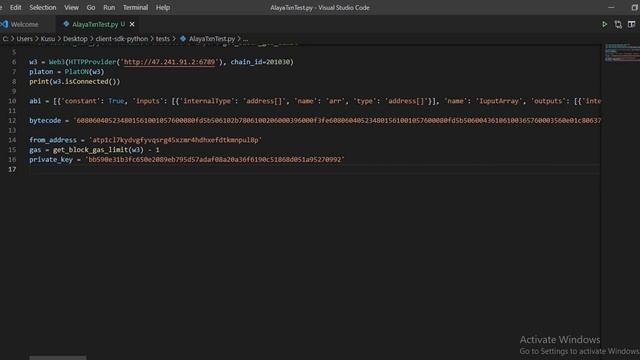640x360 pixels.
Task: Open the Help menu
Action: [x=162, y=7]
